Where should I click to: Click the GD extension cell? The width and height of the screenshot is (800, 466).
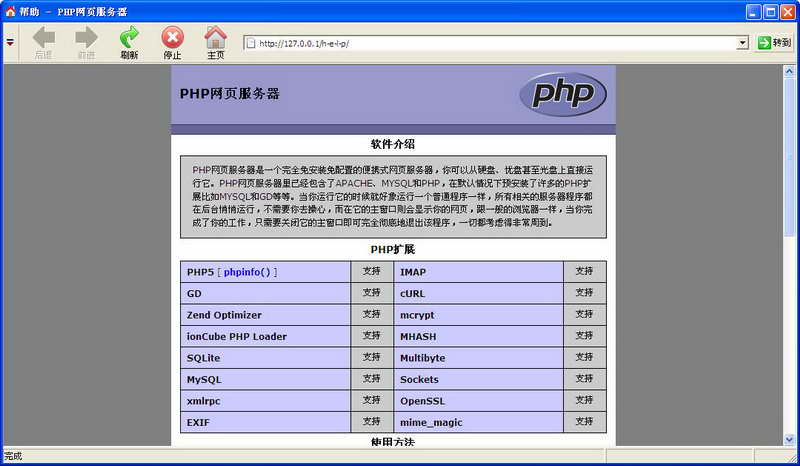tap(265, 293)
